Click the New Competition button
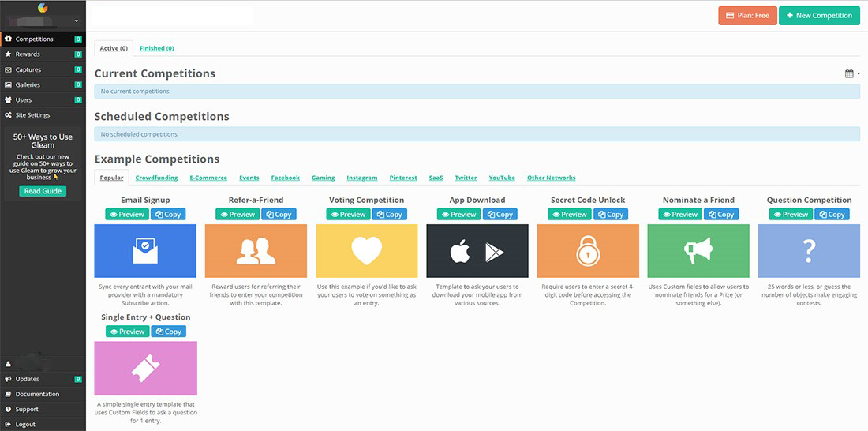The height and width of the screenshot is (431, 868). click(819, 16)
